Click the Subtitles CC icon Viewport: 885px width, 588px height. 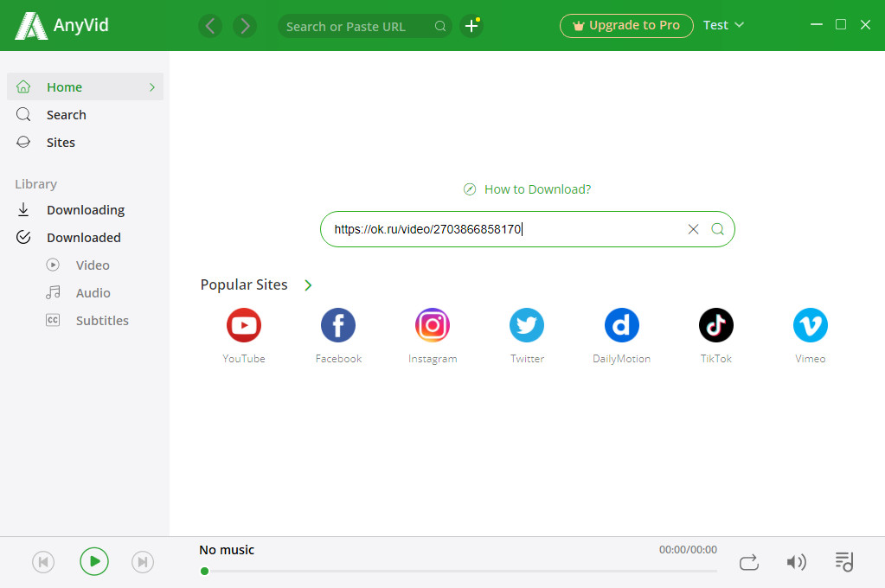53,321
